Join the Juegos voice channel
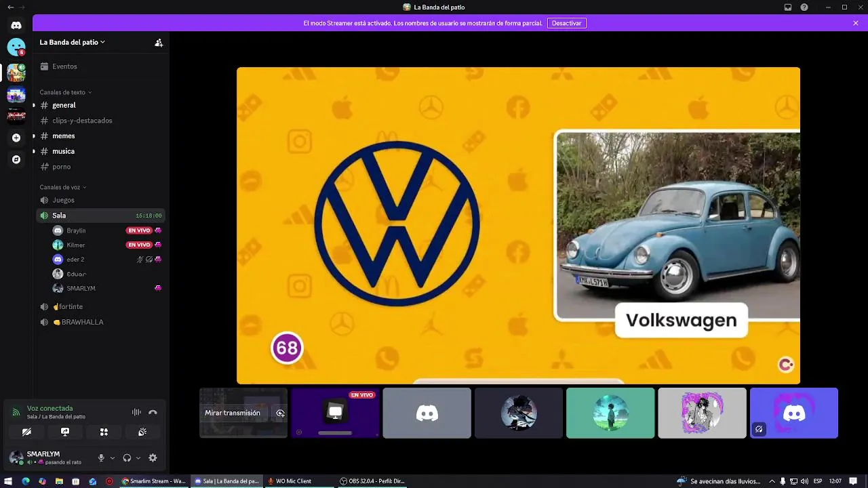 [x=100, y=200]
